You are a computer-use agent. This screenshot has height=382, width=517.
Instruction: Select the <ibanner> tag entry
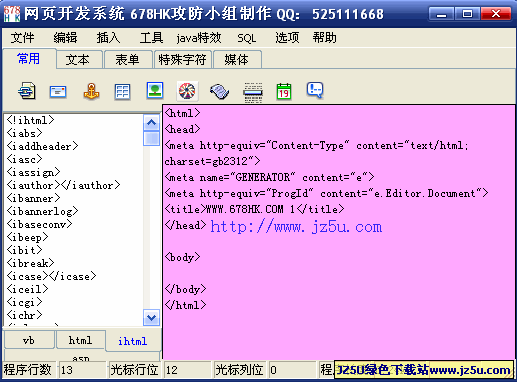pos(33,198)
